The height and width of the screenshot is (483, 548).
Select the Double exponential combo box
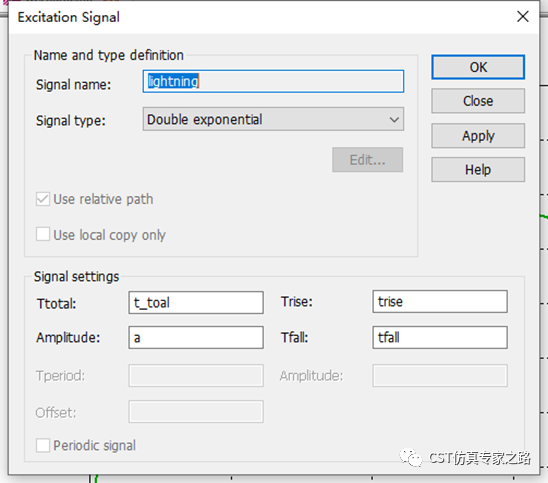pyautogui.click(x=273, y=119)
